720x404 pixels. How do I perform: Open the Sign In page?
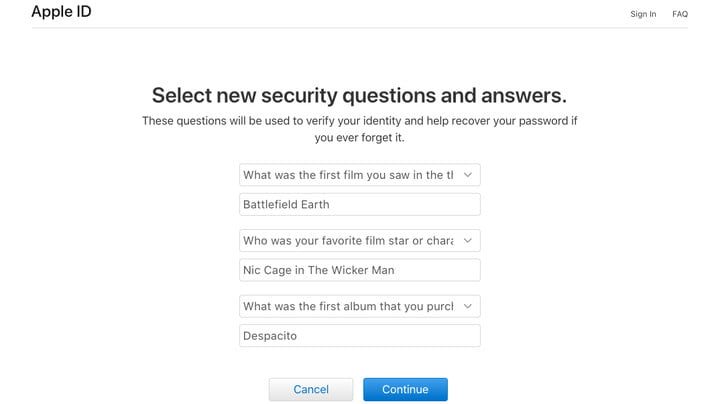tap(643, 14)
